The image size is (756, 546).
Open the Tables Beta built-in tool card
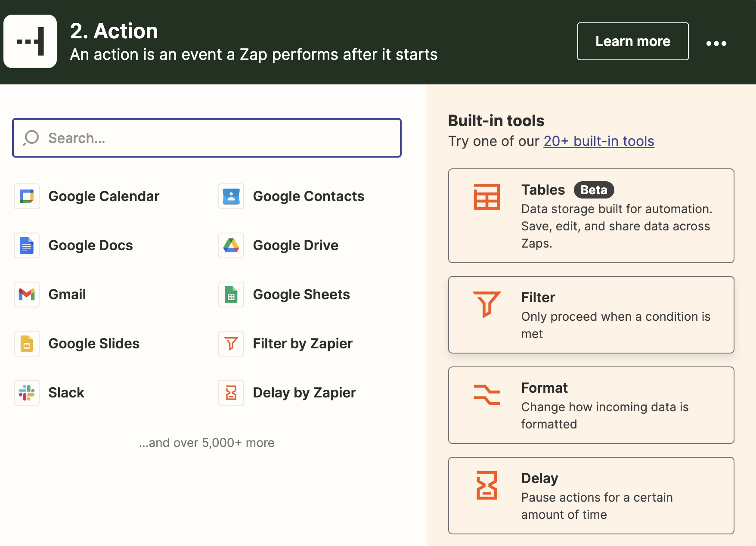[x=591, y=216]
